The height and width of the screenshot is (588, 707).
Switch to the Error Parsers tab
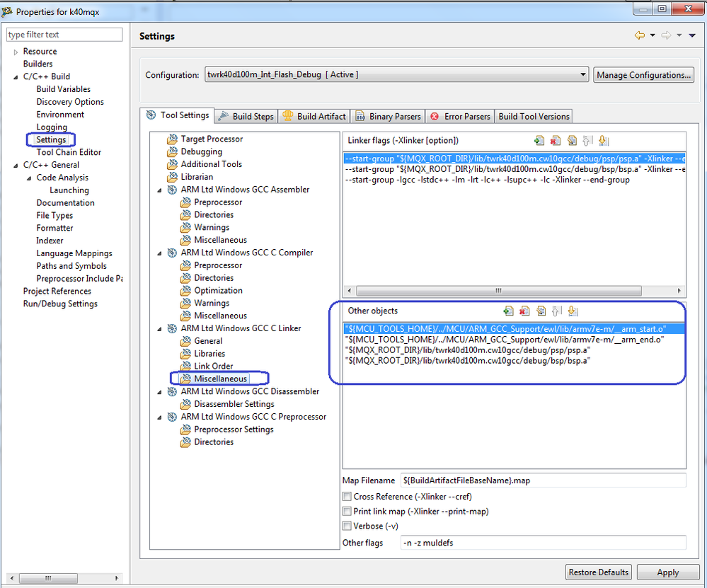click(460, 116)
